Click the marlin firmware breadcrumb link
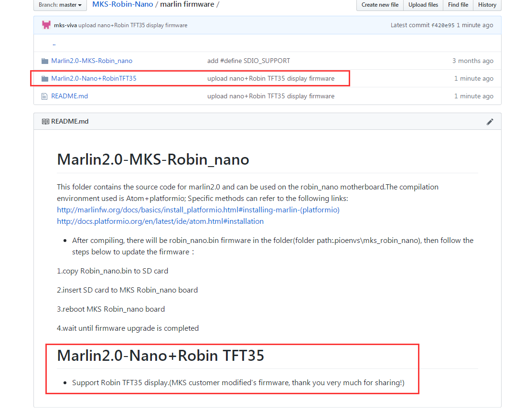The height and width of the screenshot is (420, 514). pyautogui.click(x=187, y=4)
